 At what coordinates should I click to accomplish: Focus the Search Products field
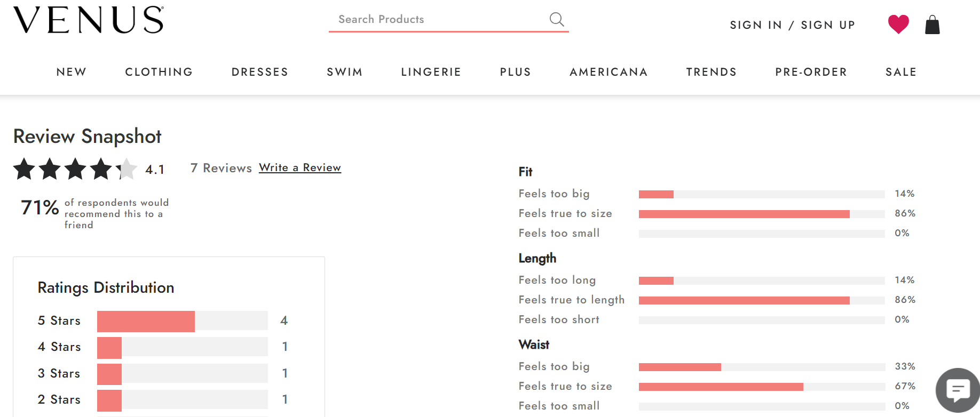click(x=438, y=19)
